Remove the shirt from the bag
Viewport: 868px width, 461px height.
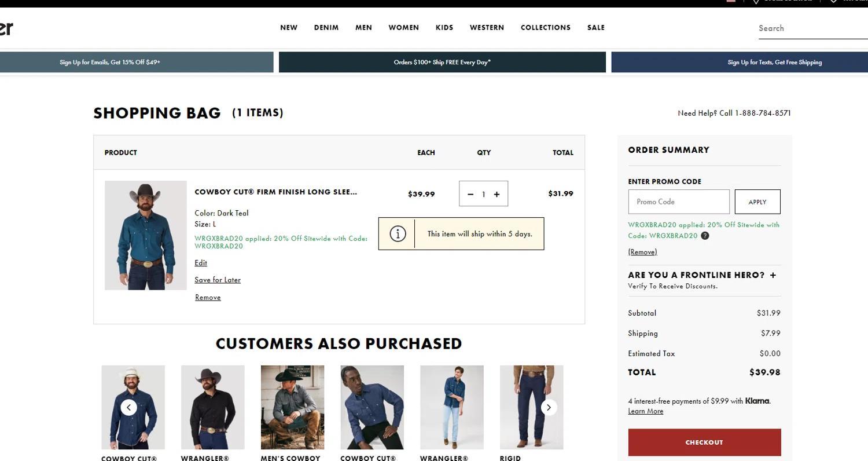(208, 297)
